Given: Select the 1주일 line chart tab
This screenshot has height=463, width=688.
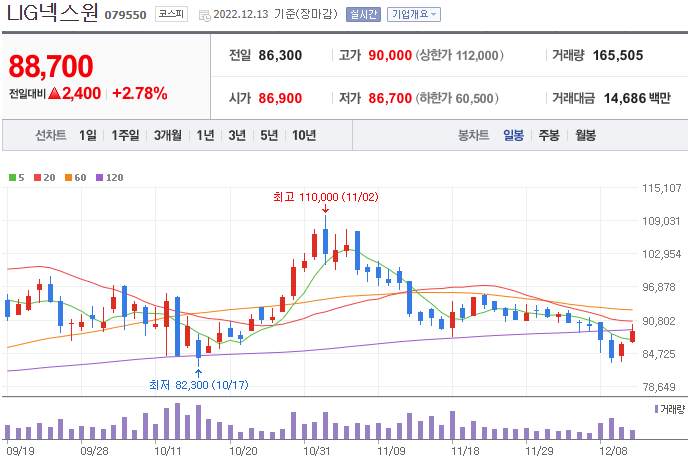Looking at the screenshot, I should pyautogui.click(x=125, y=136).
